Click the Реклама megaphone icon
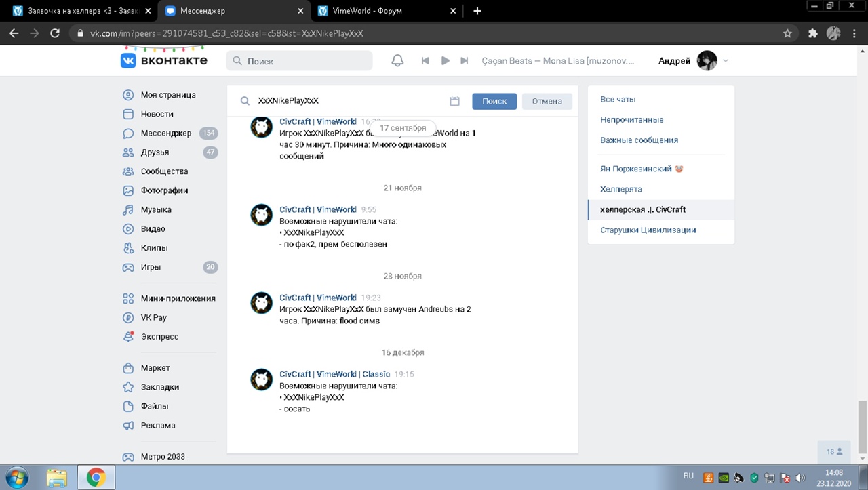This screenshot has height=490, width=868. coord(128,425)
